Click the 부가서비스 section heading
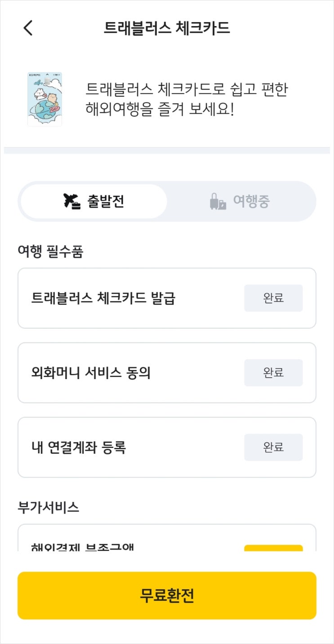 tap(49, 507)
